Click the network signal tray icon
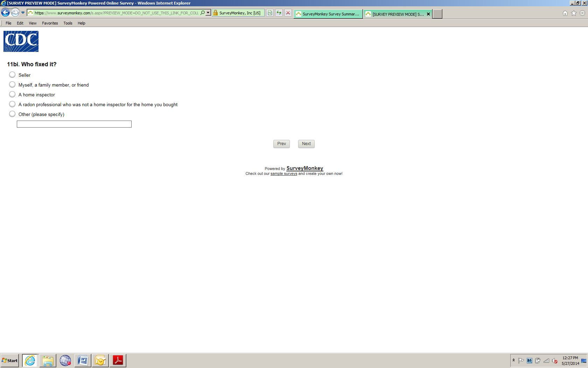The image size is (588, 368). click(x=546, y=361)
